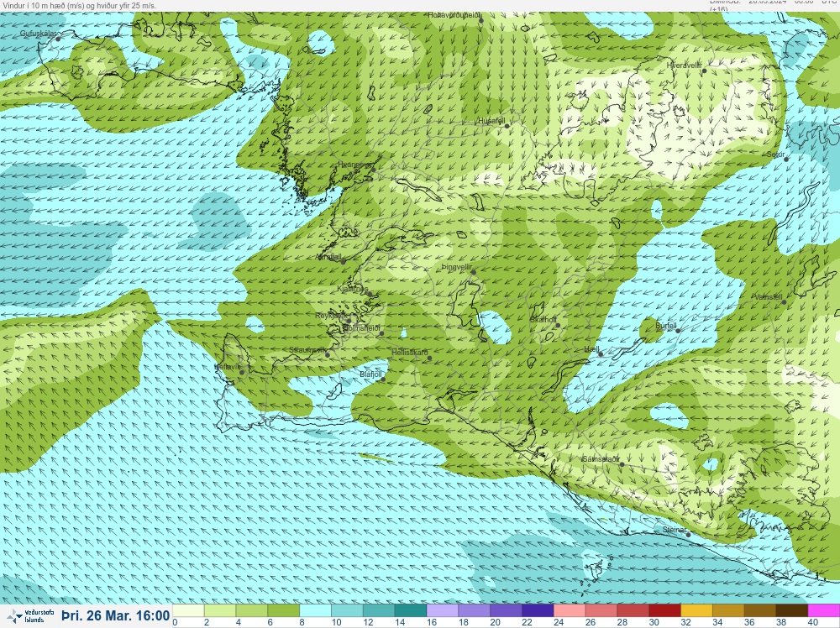Click the Vatnsfell station label

point(769,297)
